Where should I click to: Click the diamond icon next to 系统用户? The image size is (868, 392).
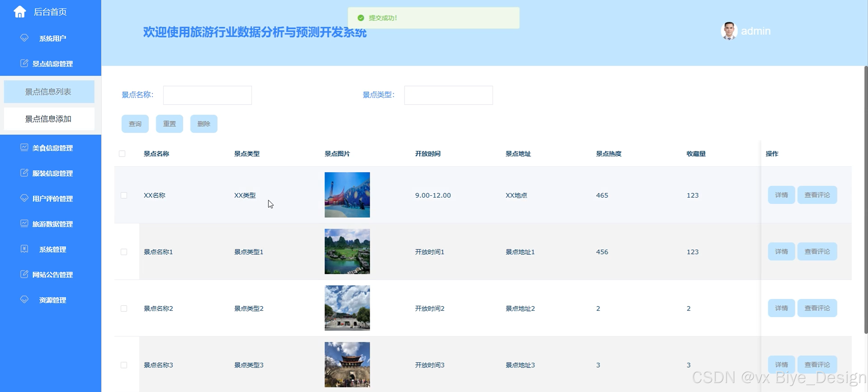[x=24, y=38]
